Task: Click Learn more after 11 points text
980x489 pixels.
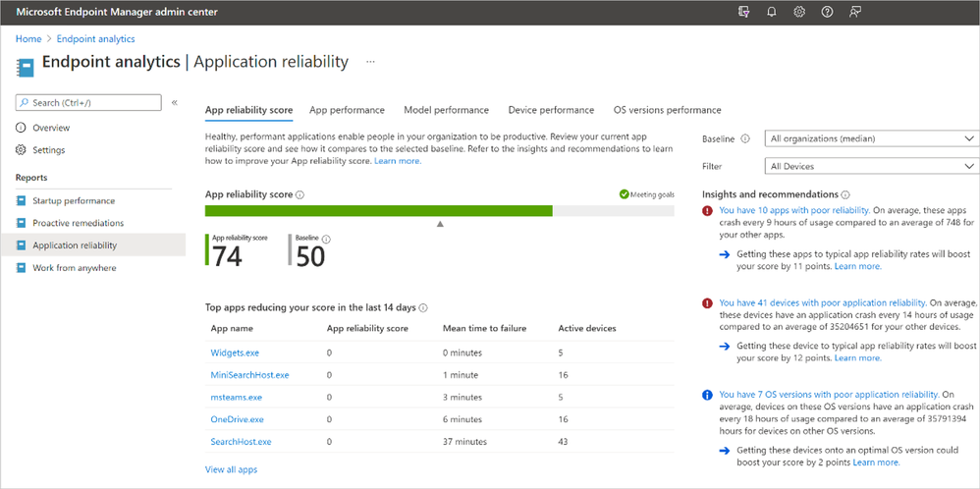Action: 858,266
